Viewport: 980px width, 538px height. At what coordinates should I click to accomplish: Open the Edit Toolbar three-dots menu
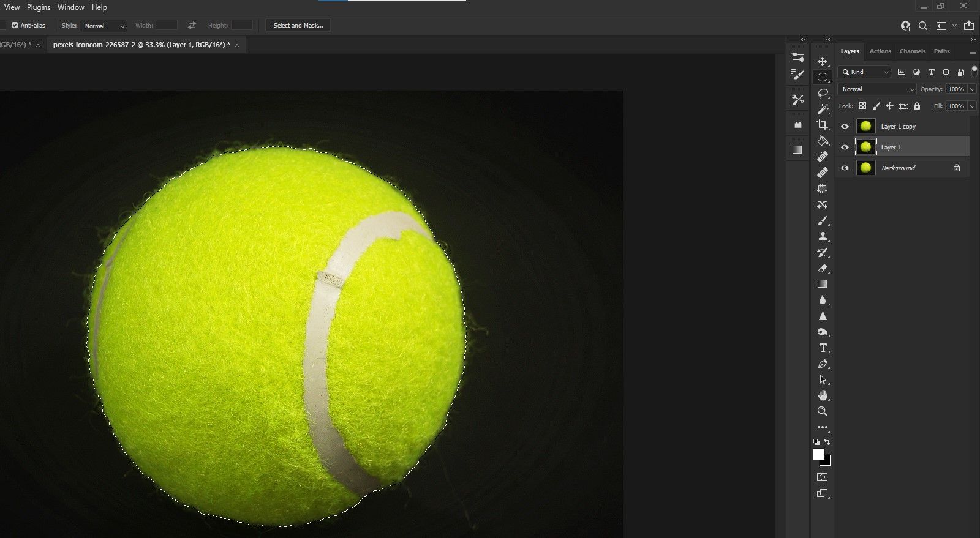click(x=823, y=427)
